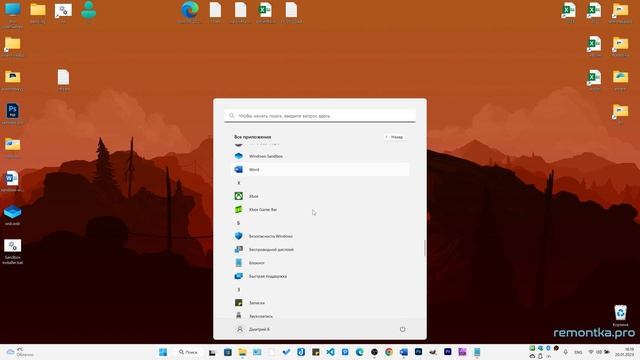Click the З letter group header
The height and width of the screenshot is (360, 640).
[x=239, y=290]
